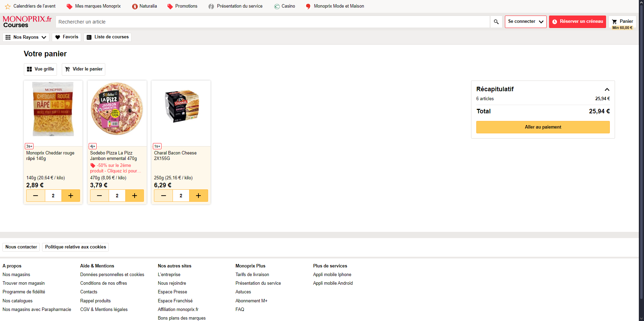644x321 pixels.
Task: Open the Promotions link
Action: coord(182,6)
